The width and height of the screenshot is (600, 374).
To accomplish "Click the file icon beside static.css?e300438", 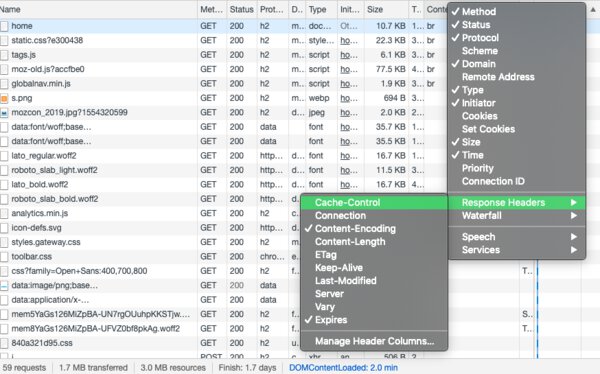I will pos(4,41).
